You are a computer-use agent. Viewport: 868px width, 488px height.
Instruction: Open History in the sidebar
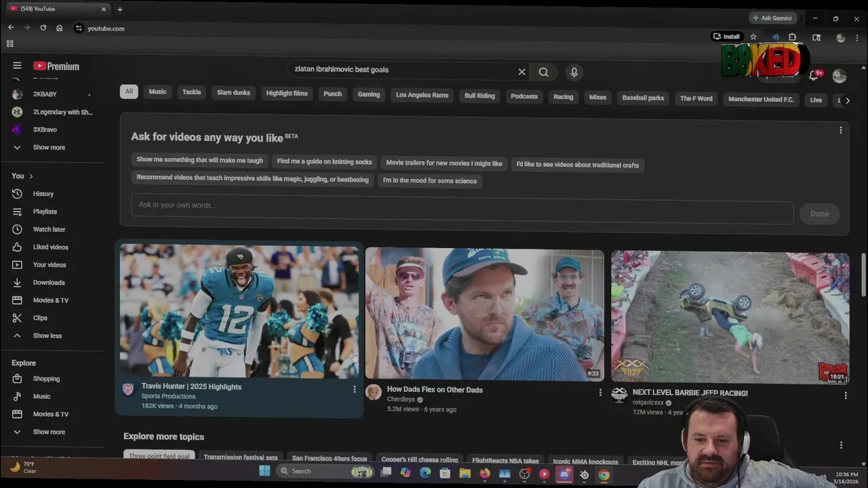[42, 194]
